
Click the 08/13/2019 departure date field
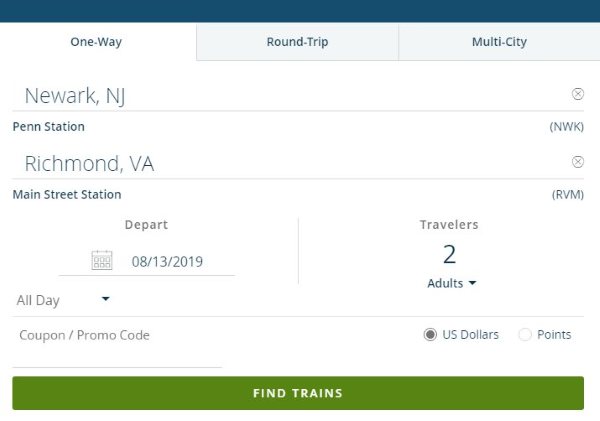(167, 262)
